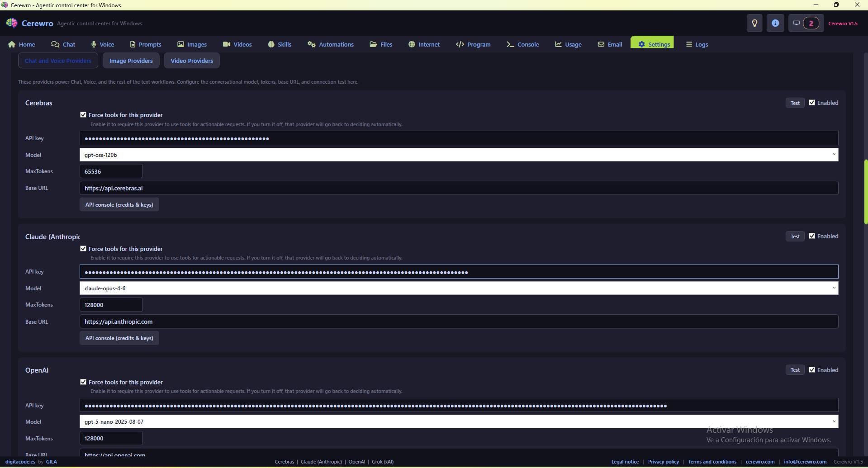
Task: Jump to Grok (xAI) via the footer link
Action: click(383, 462)
